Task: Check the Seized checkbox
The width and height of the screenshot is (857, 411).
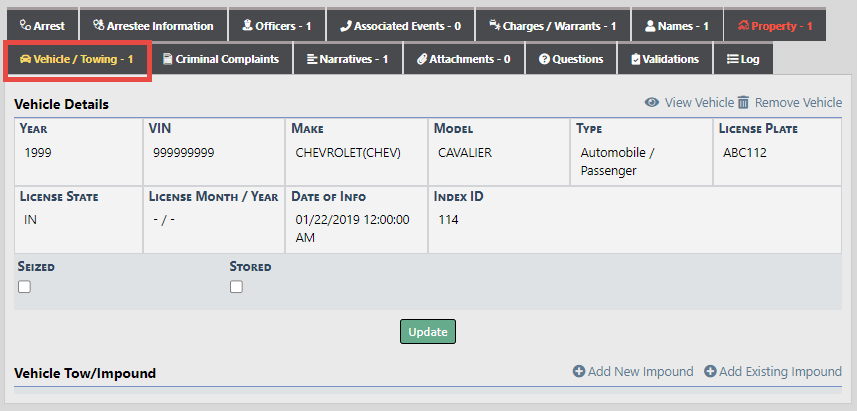Action: click(x=25, y=287)
